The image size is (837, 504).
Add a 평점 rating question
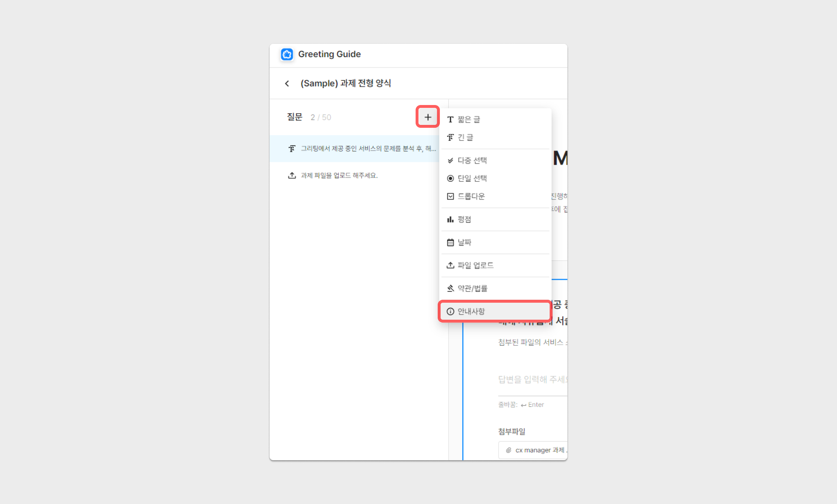click(464, 219)
